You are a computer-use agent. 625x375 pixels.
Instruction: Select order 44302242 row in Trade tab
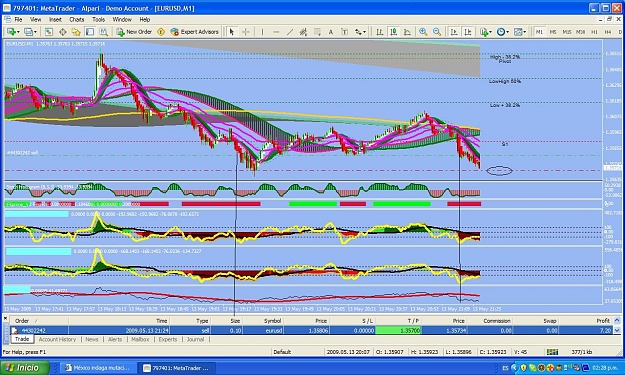[312, 330]
